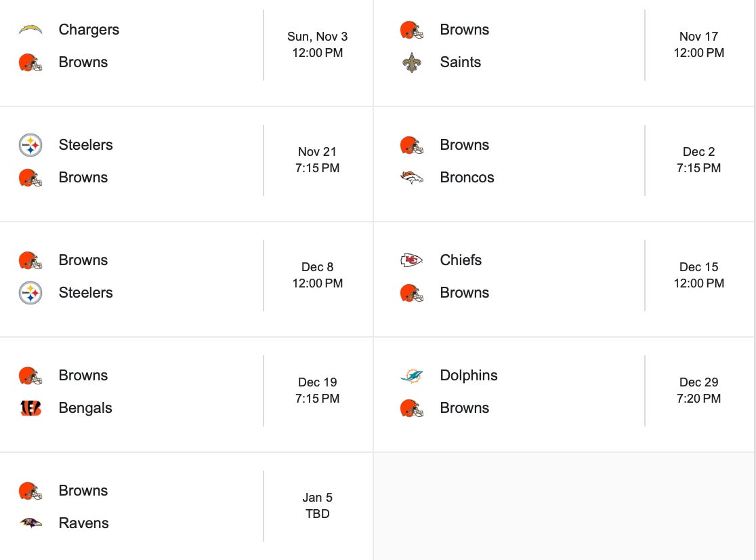Open the Ravens team name link
Screen dimensions: 756x560
[x=83, y=523]
